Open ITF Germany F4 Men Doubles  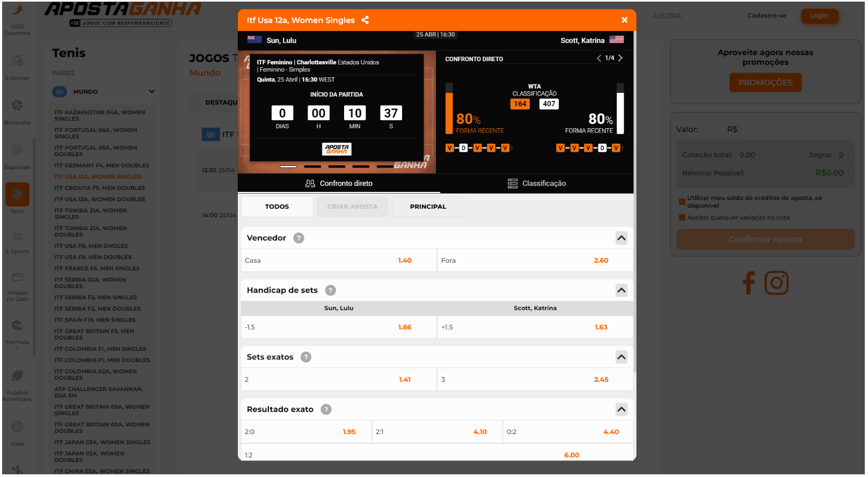click(101, 166)
